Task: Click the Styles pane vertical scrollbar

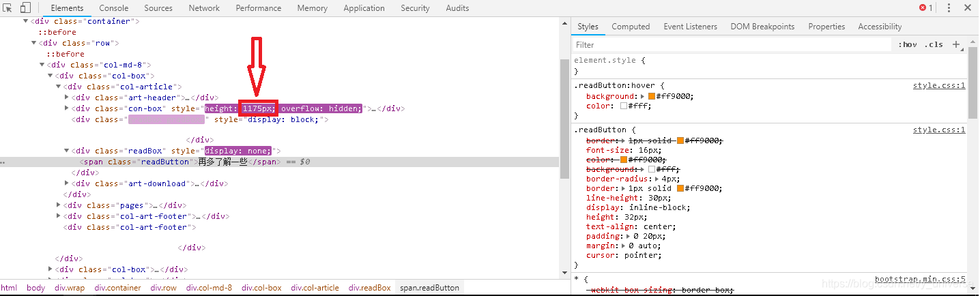Action: coord(972,82)
